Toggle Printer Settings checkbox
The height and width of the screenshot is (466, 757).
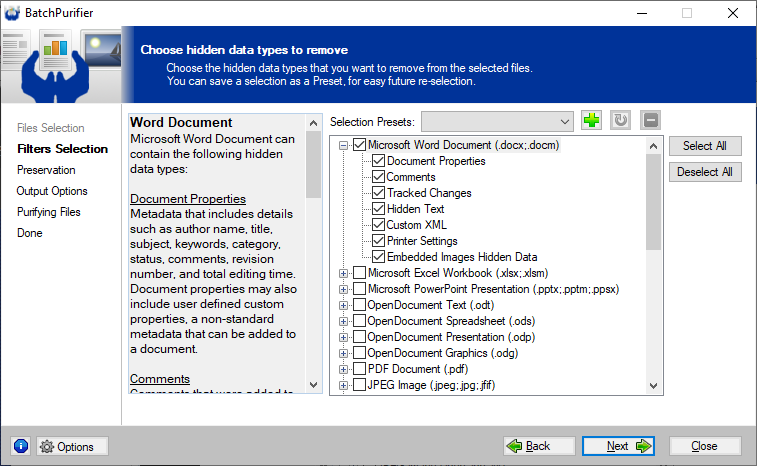click(378, 240)
